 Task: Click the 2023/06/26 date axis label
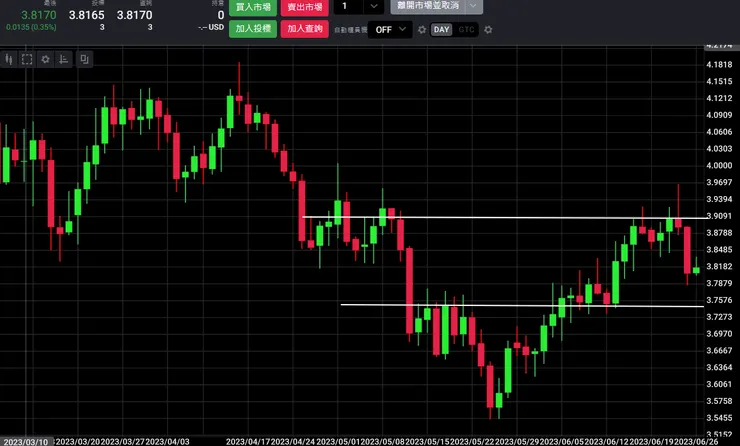(697, 442)
